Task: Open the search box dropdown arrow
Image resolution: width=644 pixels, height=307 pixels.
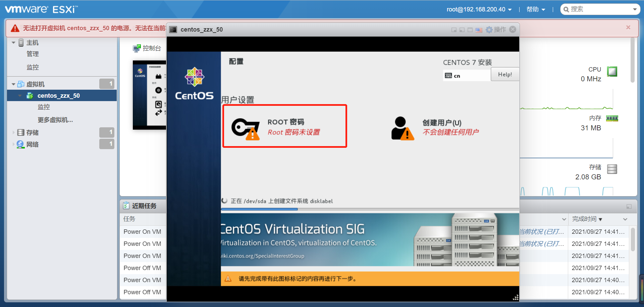Action: point(635,9)
